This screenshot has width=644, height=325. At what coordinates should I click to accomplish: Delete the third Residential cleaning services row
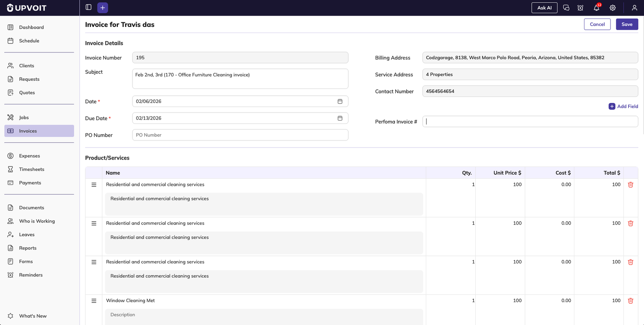(x=631, y=262)
